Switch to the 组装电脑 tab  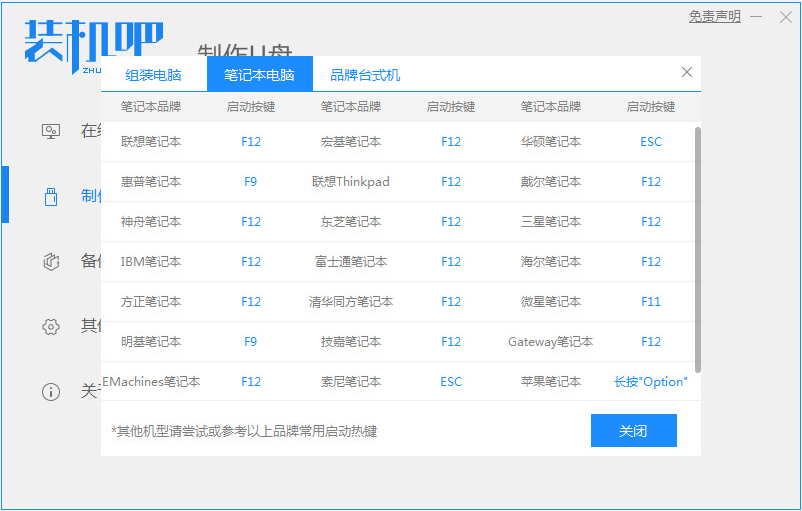point(154,75)
